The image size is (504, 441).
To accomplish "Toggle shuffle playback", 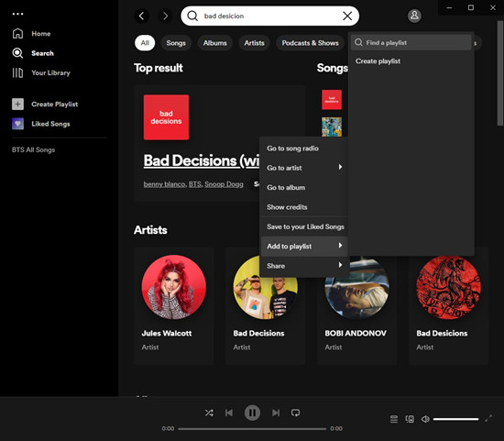I will [209, 413].
